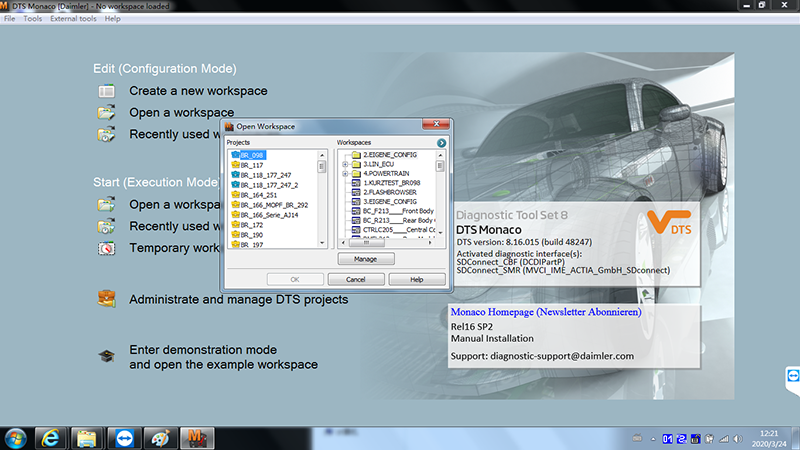Image resolution: width=800 pixels, height=450 pixels.
Task: Select project BR_190
Action: click(252, 235)
